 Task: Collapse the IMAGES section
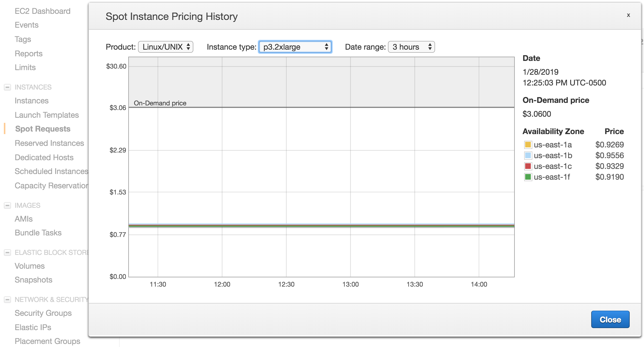pyautogui.click(x=7, y=205)
